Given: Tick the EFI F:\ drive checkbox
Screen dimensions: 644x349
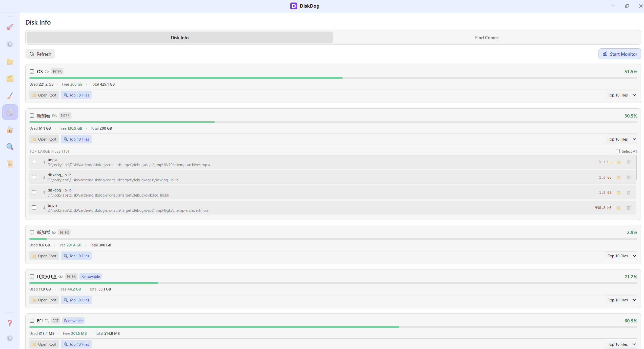Looking at the screenshot, I should (32, 321).
